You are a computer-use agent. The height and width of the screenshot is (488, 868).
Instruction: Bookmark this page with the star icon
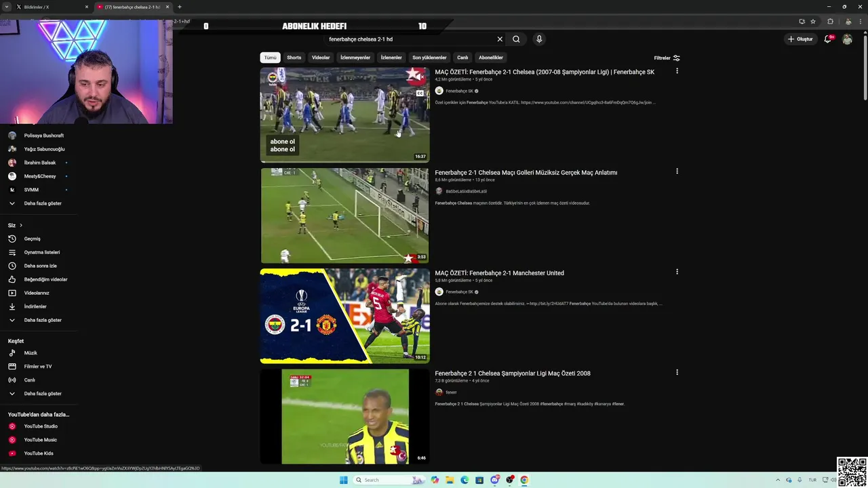[x=813, y=21]
